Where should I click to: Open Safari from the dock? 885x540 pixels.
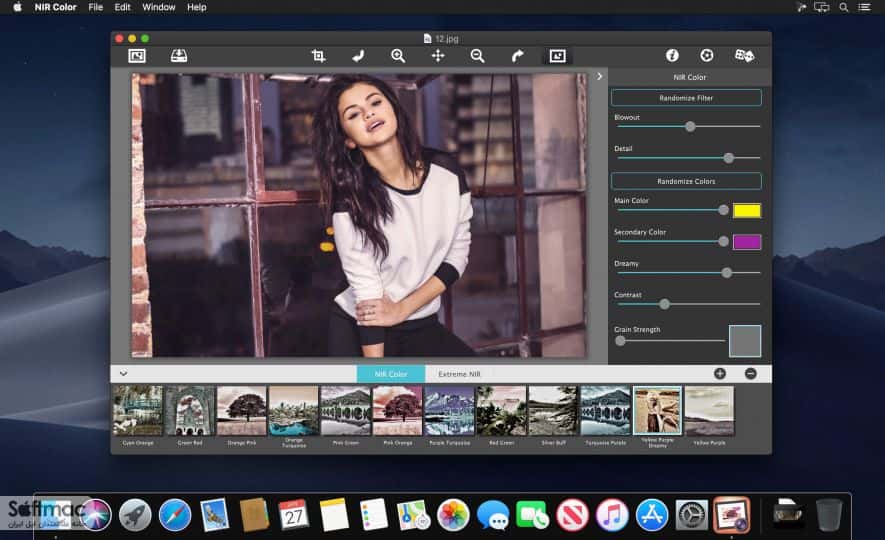click(174, 515)
